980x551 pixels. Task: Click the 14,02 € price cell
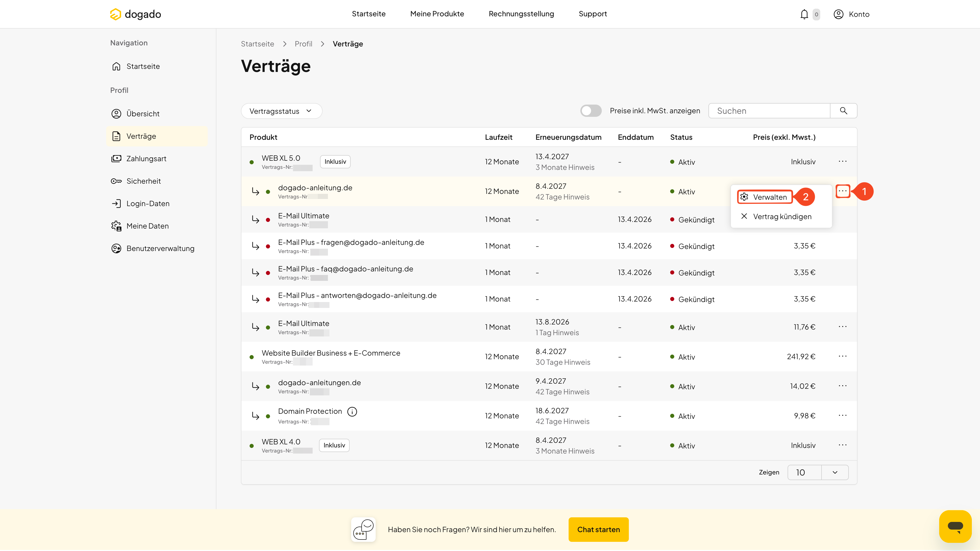tap(803, 386)
